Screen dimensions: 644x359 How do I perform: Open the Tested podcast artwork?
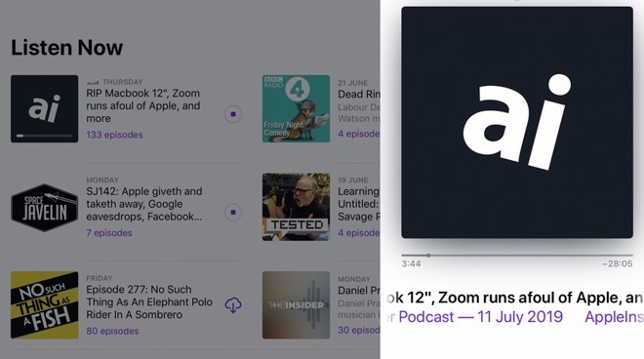click(296, 207)
